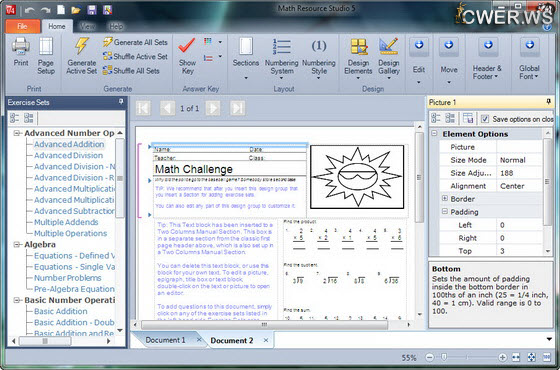Click the zoom slider handle in the status bar
560x370 pixels.
pyautogui.click(x=444, y=357)
